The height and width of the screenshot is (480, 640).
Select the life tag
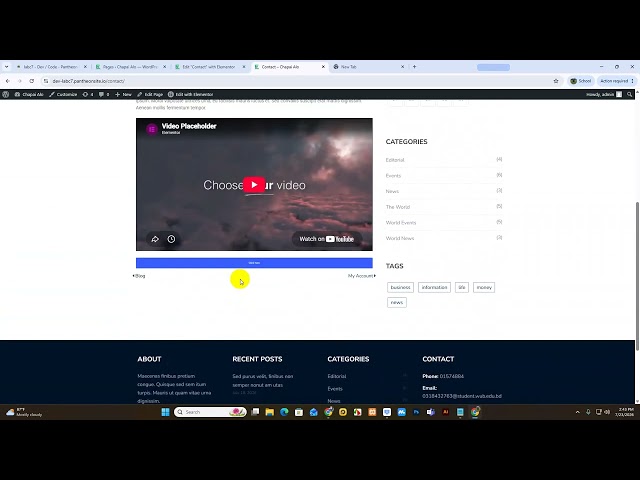[462, 287]
